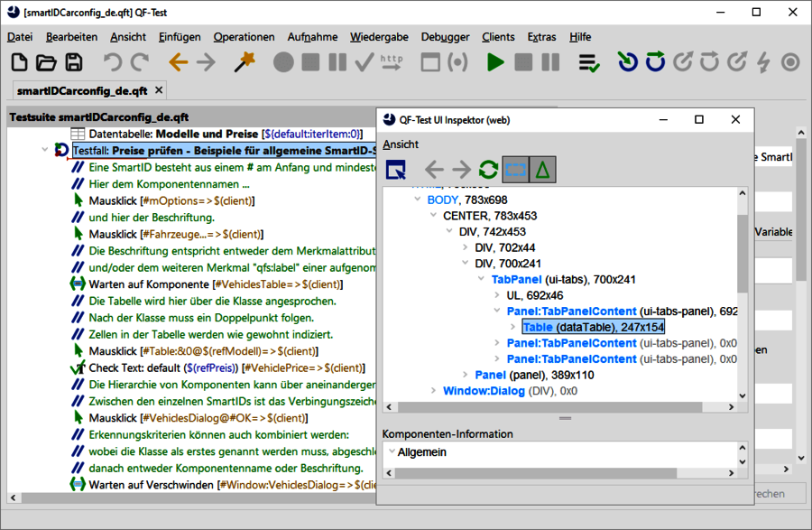Screen dimensions: 812x530
Task: Collapse the BODY node
Action: [x=418, y=200]
